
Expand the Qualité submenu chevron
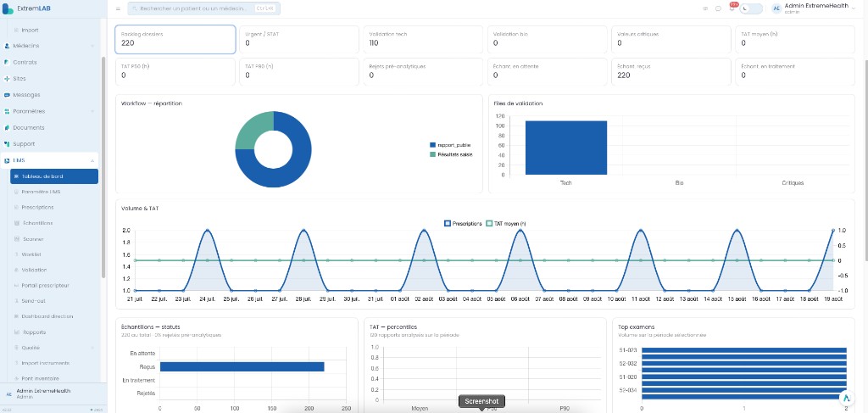click(x=92, y=348)
